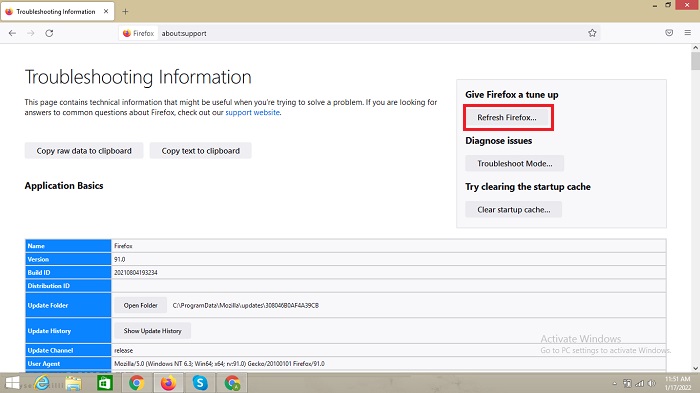Click Show Update History button
This screenshot has height=393, width=700.
click(152, 331)
